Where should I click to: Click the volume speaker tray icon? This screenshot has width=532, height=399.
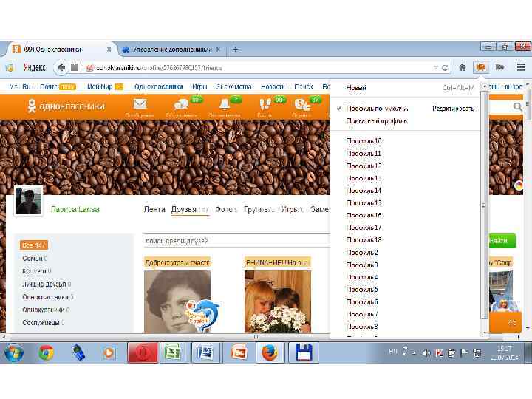tap(426, 353)
